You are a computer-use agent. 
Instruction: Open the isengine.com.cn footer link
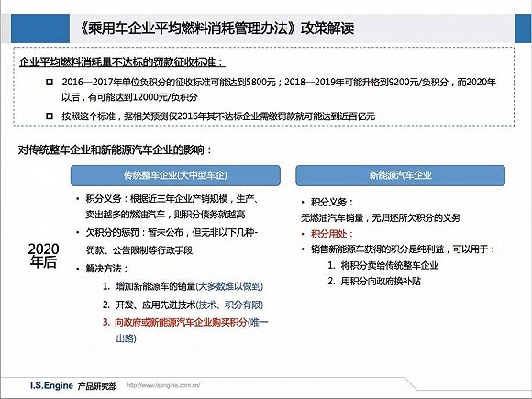[x=163, y=385]
